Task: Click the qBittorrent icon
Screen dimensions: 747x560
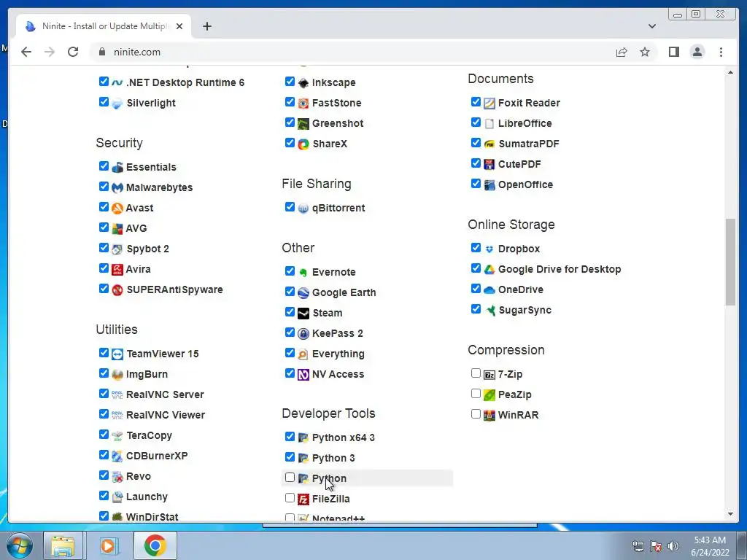Action: click(x=303, y=209)
